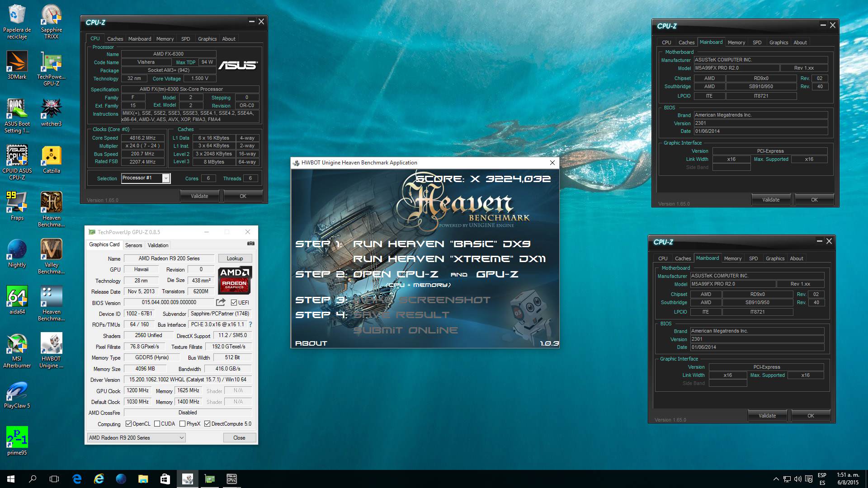This screenshot has height=488, width=868.
Task: Open About tab in top-right CPU-Z
Action: 800,42
